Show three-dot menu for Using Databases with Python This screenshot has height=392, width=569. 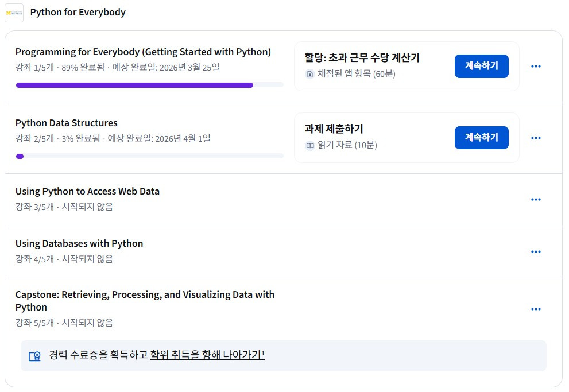tap(536, 252)
